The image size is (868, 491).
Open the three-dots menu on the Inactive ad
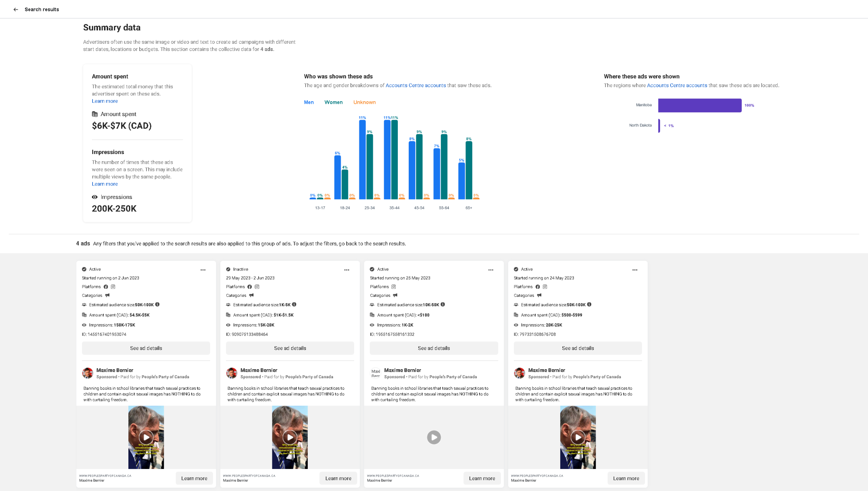347,270
